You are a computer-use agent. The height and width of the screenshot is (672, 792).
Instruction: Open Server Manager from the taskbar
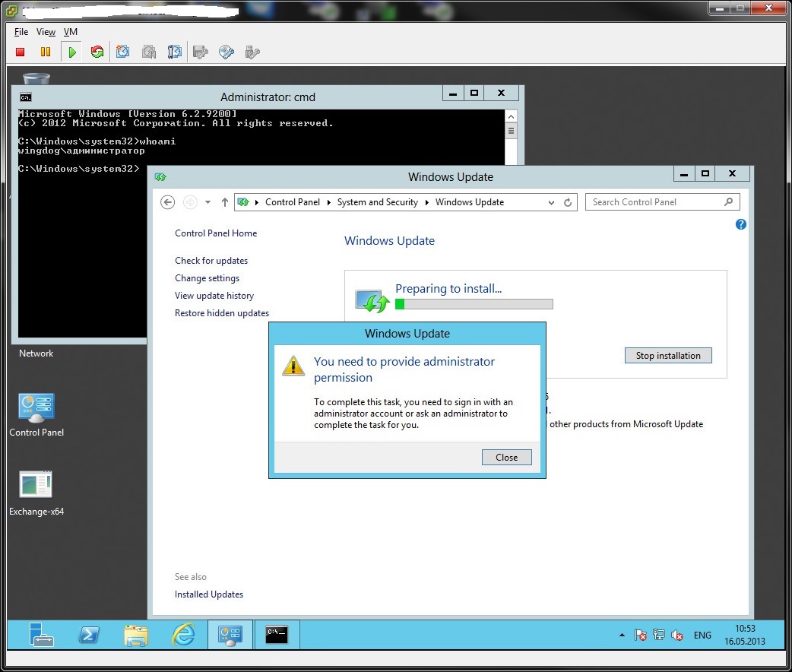click(x=40, y=635)
